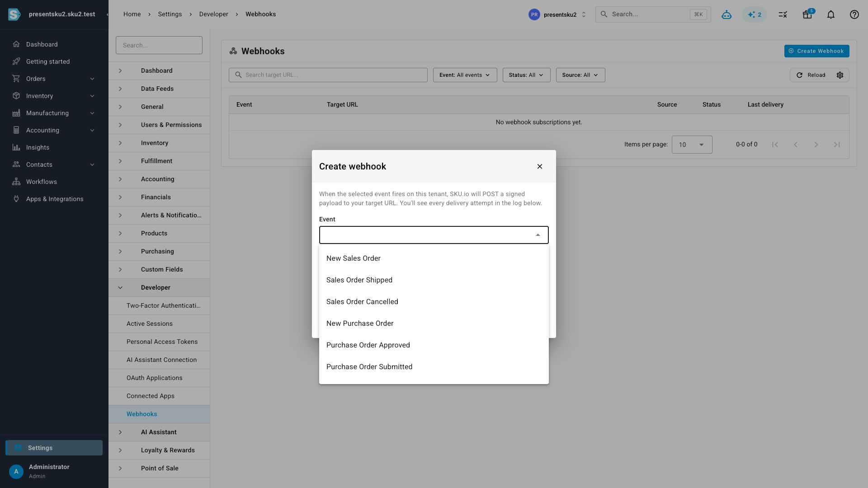This screenshot has height=488, width=868.
Task: Expand the Data Feeds settings section
Action: pyautogui.click(x=120, y=89)
